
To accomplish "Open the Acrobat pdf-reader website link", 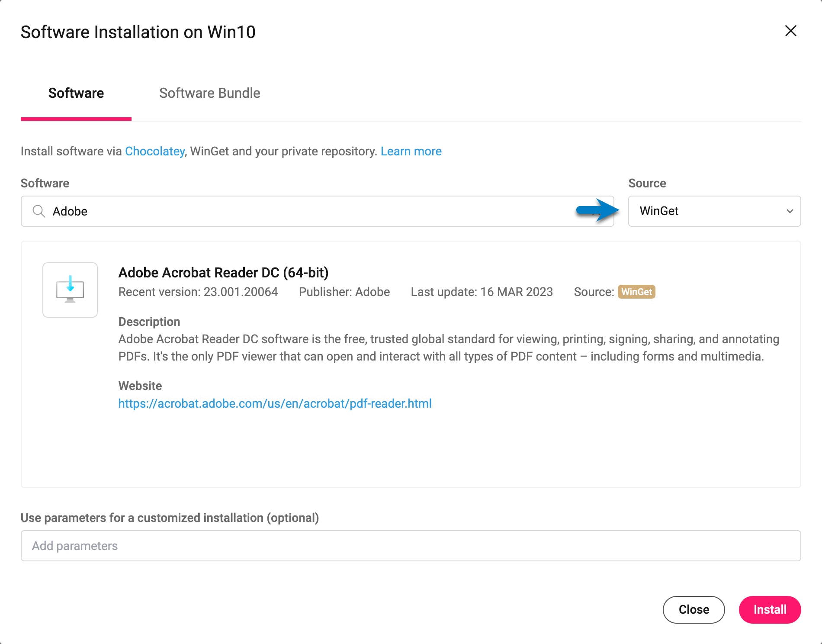I will point(275,403).
